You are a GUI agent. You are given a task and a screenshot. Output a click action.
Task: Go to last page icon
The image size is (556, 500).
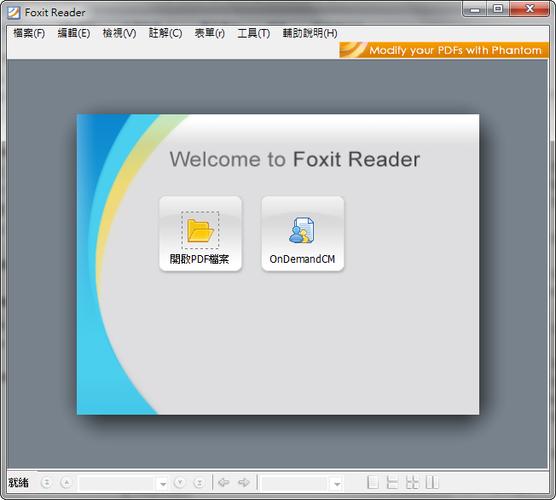point(200,483)
